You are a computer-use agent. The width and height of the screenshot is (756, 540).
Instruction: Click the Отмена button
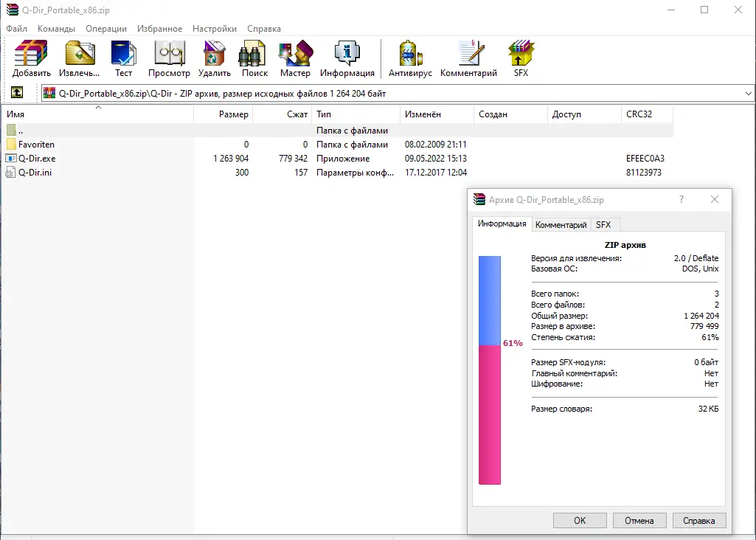pyautogui.click(x=639, y=521)
